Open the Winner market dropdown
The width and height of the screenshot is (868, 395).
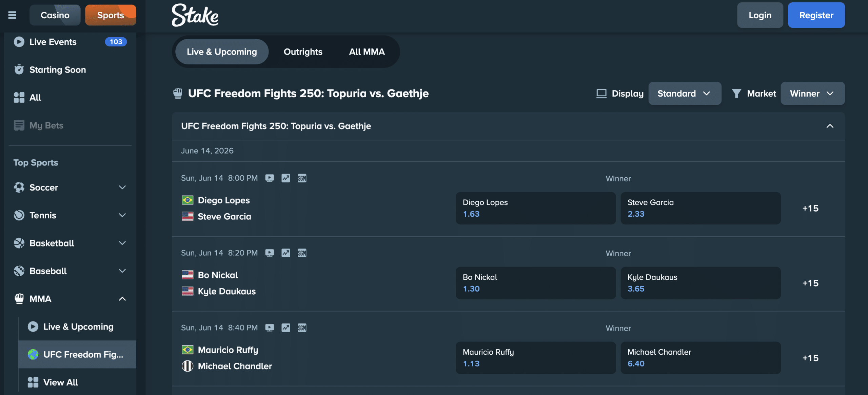812,93
